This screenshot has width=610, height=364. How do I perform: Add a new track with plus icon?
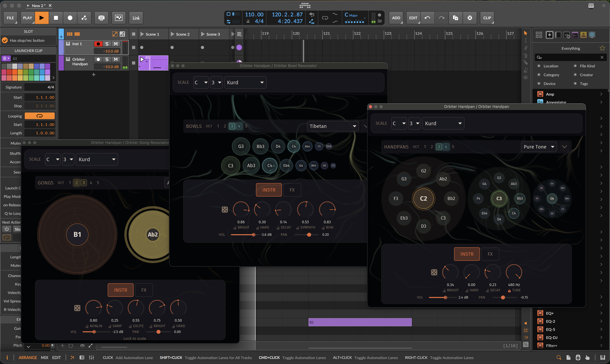coord(94,75)
